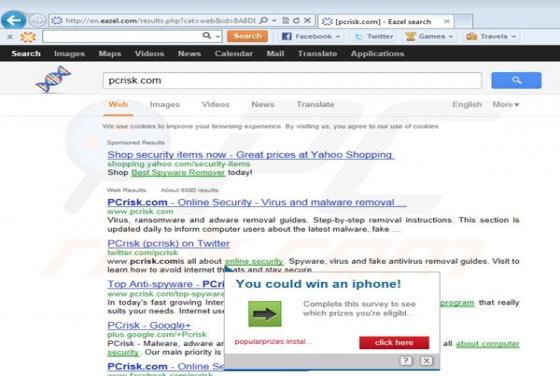Select News in the black navigation bar
Viewport: 560px width, 376px height.
[x=189, y=54]
